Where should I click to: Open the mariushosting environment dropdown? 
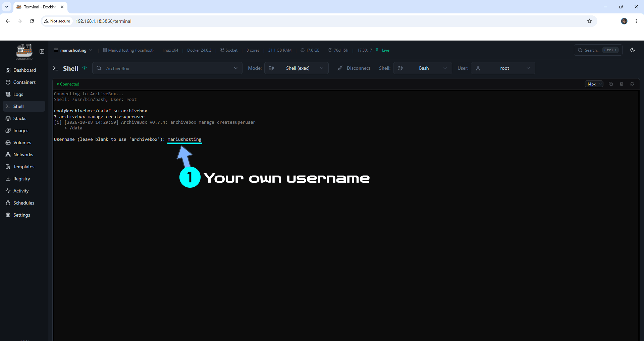[x=73, y=50]
